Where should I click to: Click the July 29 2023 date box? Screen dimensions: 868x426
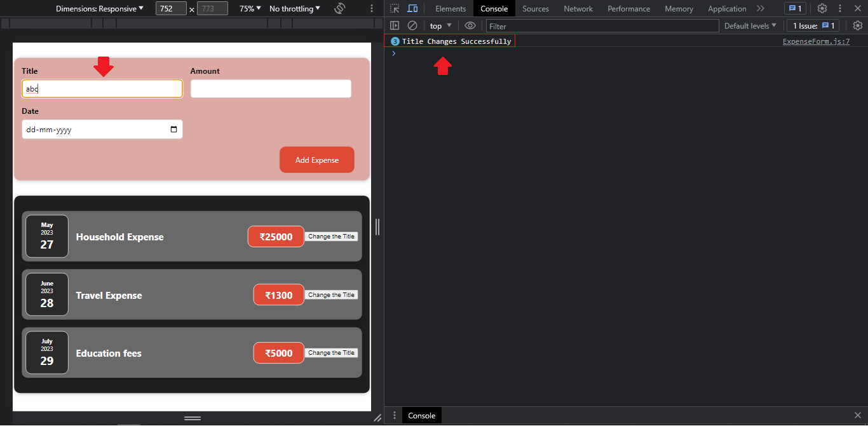tap(47, 353)
